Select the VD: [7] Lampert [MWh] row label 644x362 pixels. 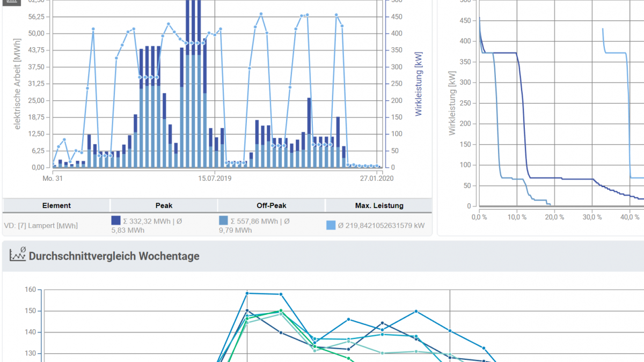click(x=41, y=226)
